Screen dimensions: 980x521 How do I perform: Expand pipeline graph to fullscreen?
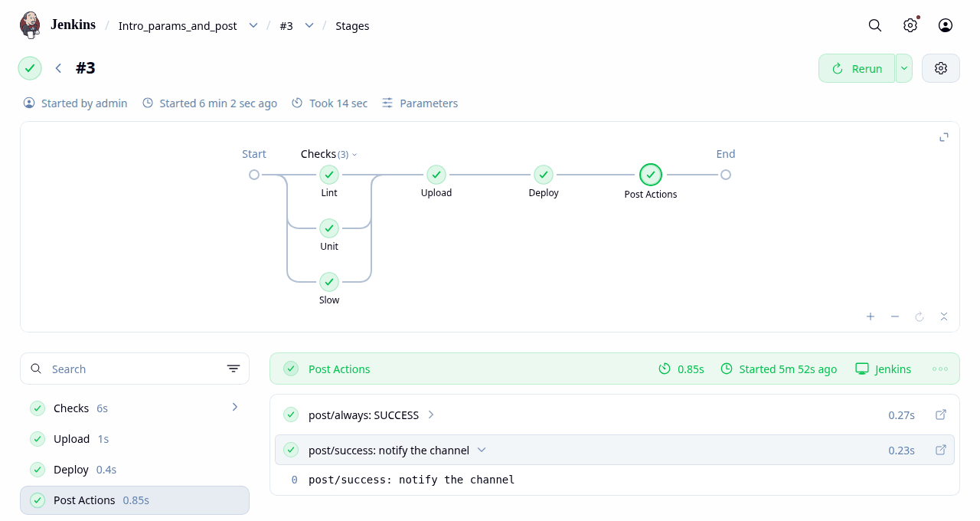944,137
